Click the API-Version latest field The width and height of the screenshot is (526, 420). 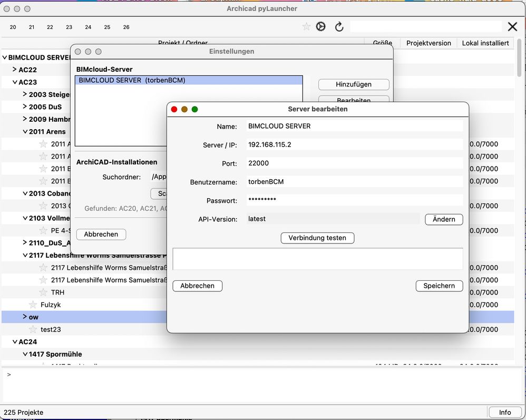pos(333,219)
